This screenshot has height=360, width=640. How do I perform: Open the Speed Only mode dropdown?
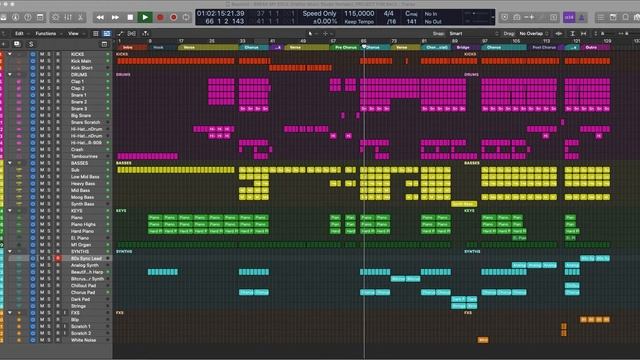(x=319, y=14)
